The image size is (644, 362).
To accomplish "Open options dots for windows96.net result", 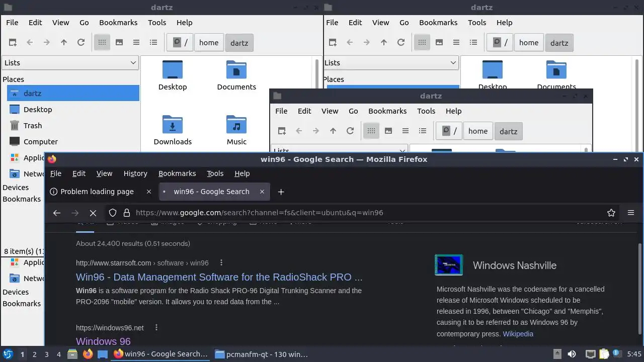I will [x=156, y=327].
